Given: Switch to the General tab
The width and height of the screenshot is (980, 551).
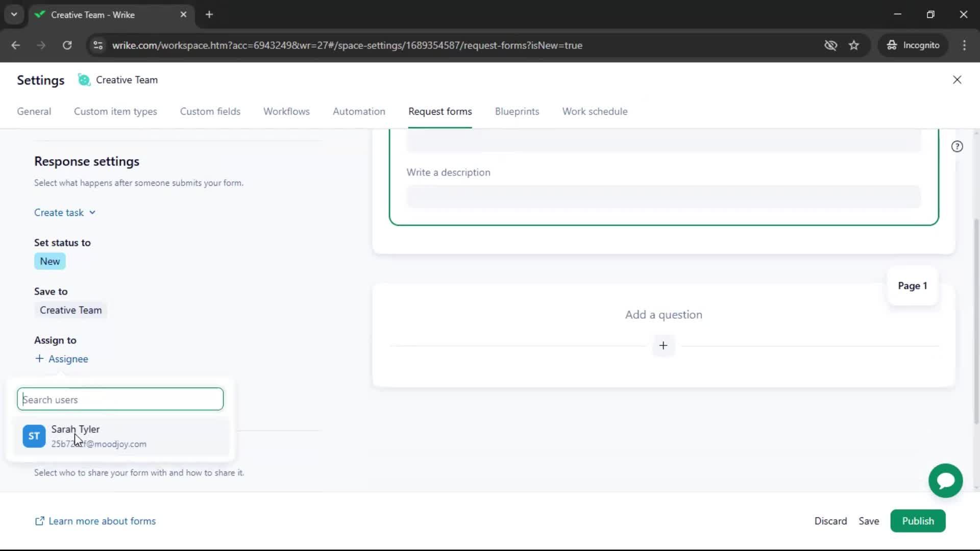Looking at the screenshot, I should click(x=34, y=111).
